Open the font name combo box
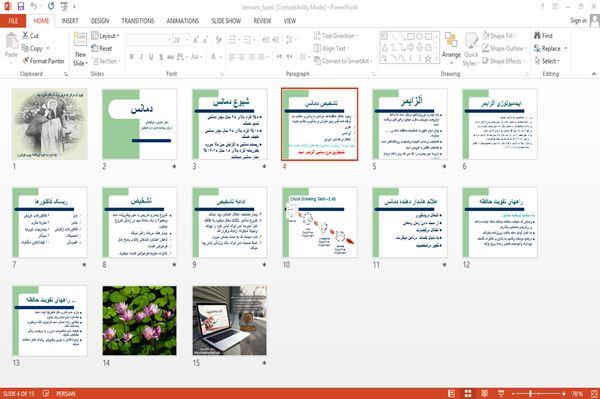Image resolution: width=600 pixels, height=399 pixels. [x=149, y=40]
